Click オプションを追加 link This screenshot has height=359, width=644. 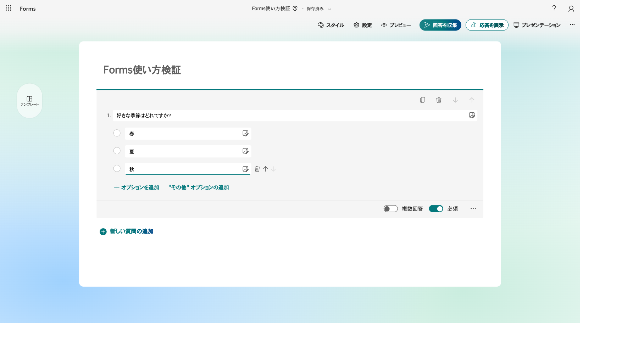[137, 187]
